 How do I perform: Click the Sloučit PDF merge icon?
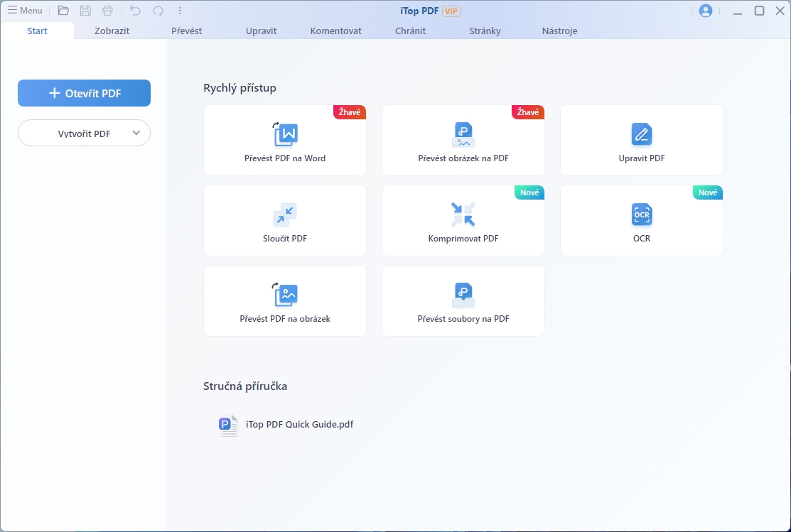(x=285, y=215)
